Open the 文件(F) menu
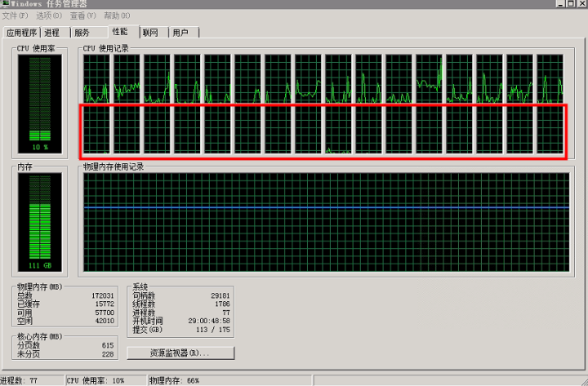Image resolution: width=588 pixels, height=386 pixels. 15,16
